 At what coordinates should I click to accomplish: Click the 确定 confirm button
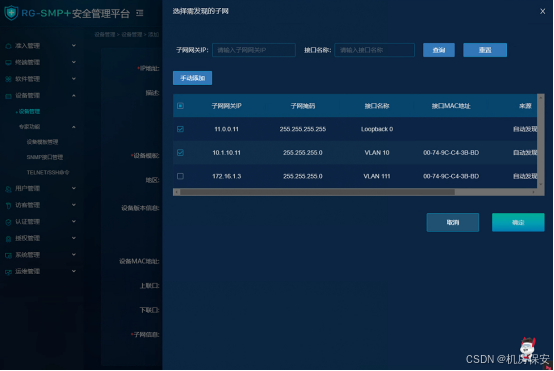518,223
